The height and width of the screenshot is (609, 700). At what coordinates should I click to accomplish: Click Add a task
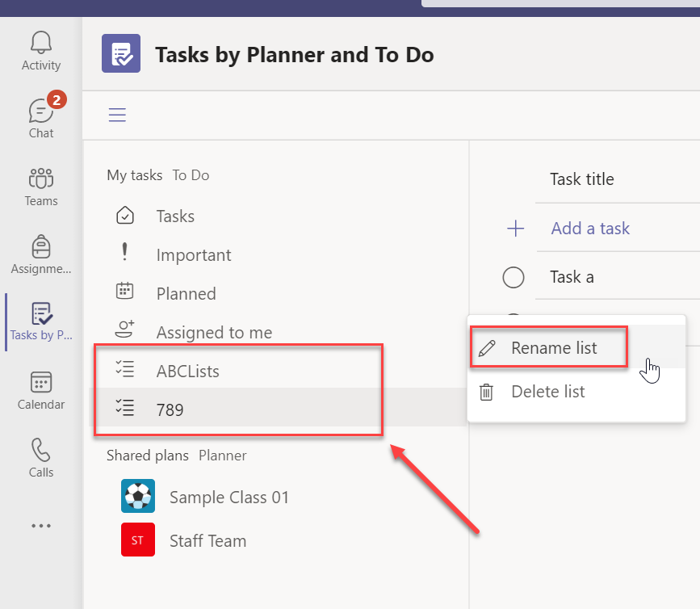589,229
